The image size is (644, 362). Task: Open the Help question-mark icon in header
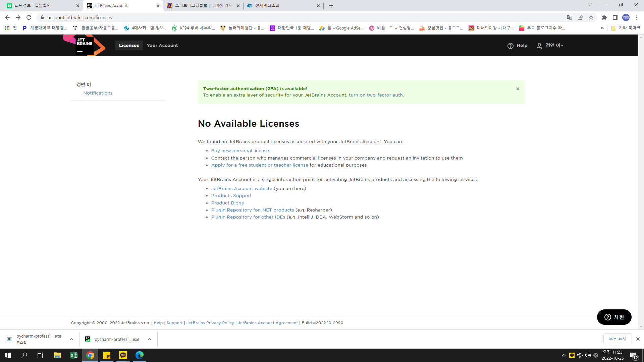coord(510,46)
